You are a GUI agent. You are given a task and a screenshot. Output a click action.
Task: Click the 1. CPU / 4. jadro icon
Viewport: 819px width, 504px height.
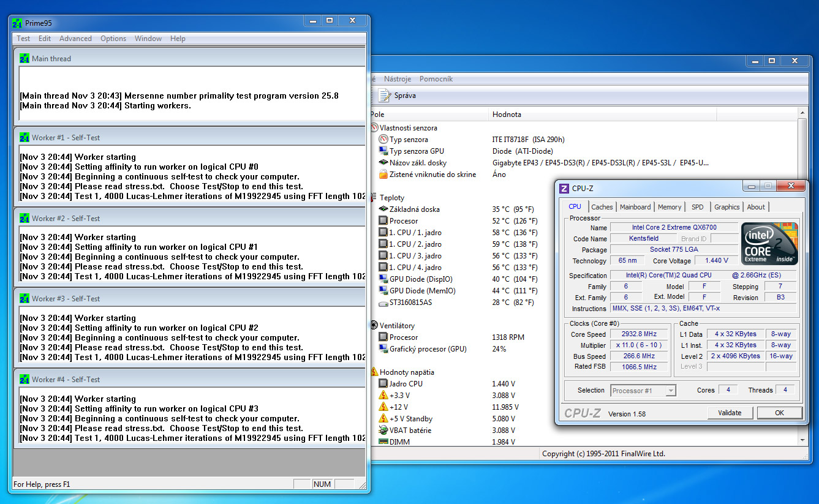[383, 268]
